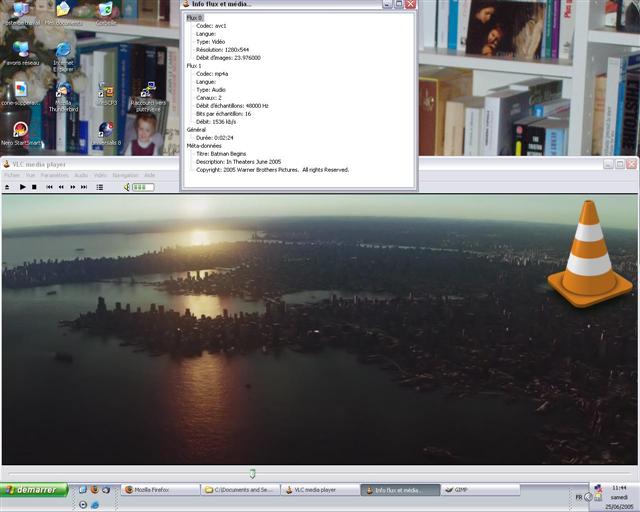Image resolution: width=640 pixels, height=512 pixels.
Task: Click the Mozilla Thunderbird desktop icon
Action: (x=63, y=97)
